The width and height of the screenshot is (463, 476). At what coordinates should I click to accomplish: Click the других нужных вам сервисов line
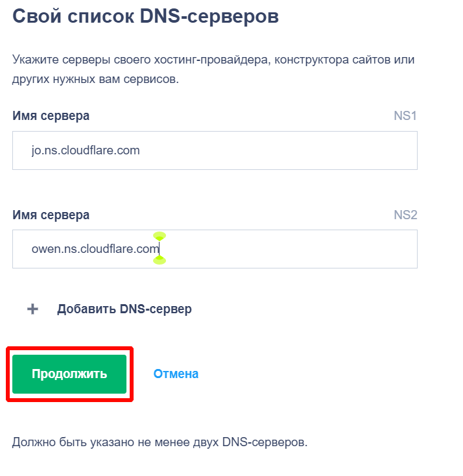(95, 80)
